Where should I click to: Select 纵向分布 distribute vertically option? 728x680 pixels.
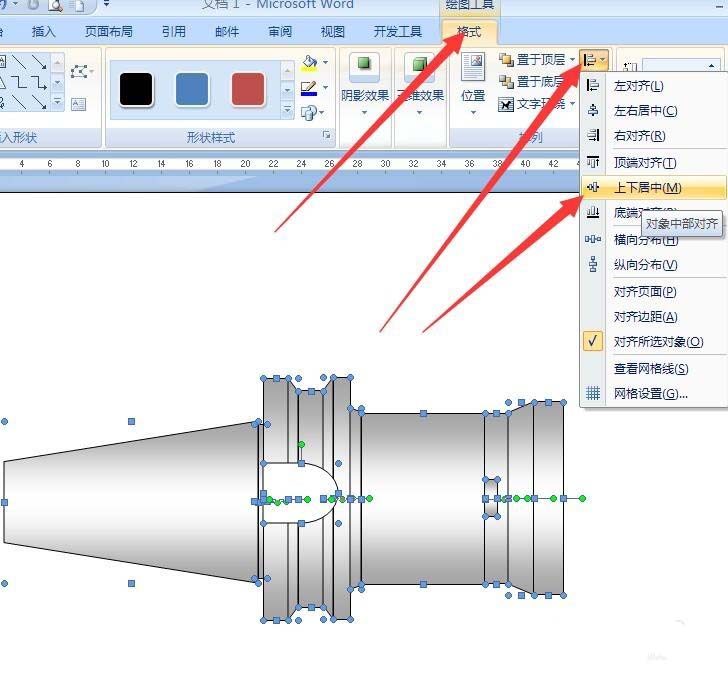(x=644, y=265)
